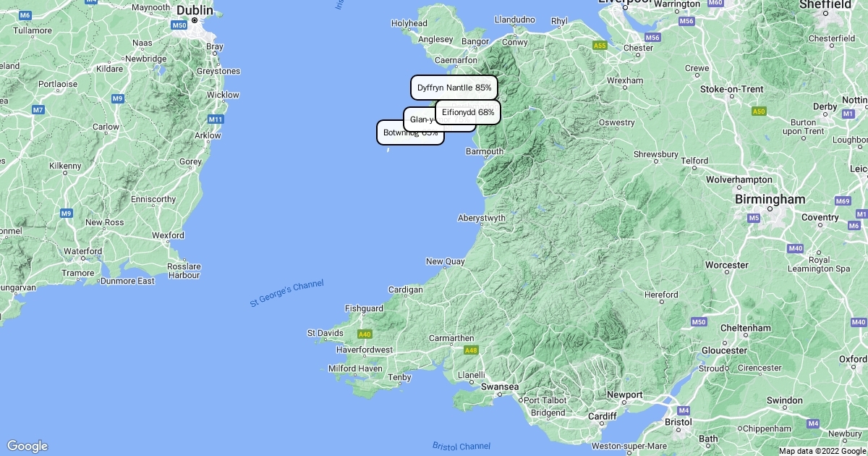Screen dimensions: 868x456
Task: Click the A50 road shield near Stoke-on-Trent
Action: click(x=759, y=111)
